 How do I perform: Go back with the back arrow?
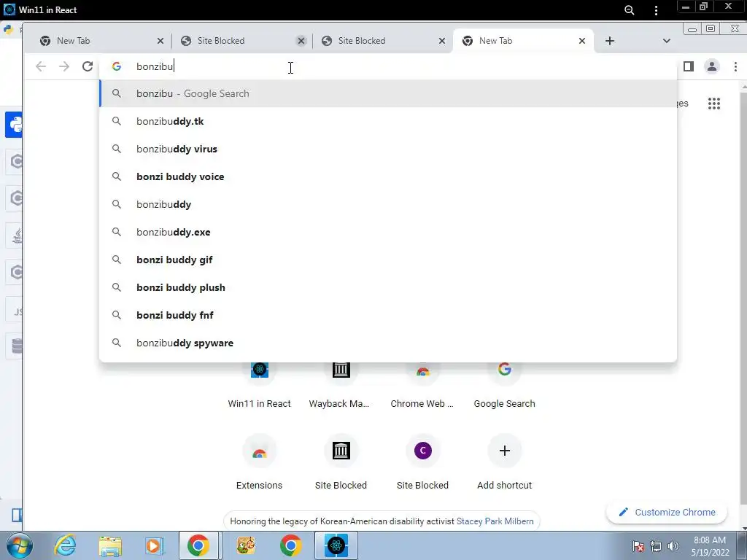pos(41,66)
